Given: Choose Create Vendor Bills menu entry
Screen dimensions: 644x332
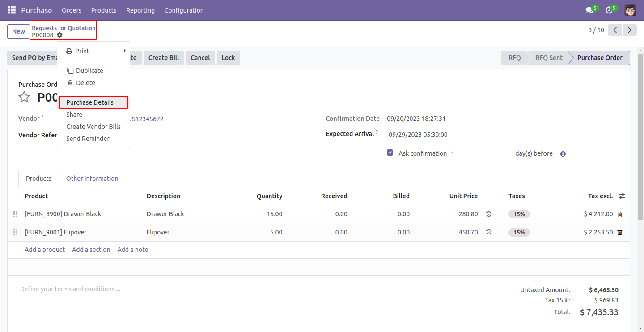Looking at the screenshot, I should pyautogui.click(x=93, y=127).
